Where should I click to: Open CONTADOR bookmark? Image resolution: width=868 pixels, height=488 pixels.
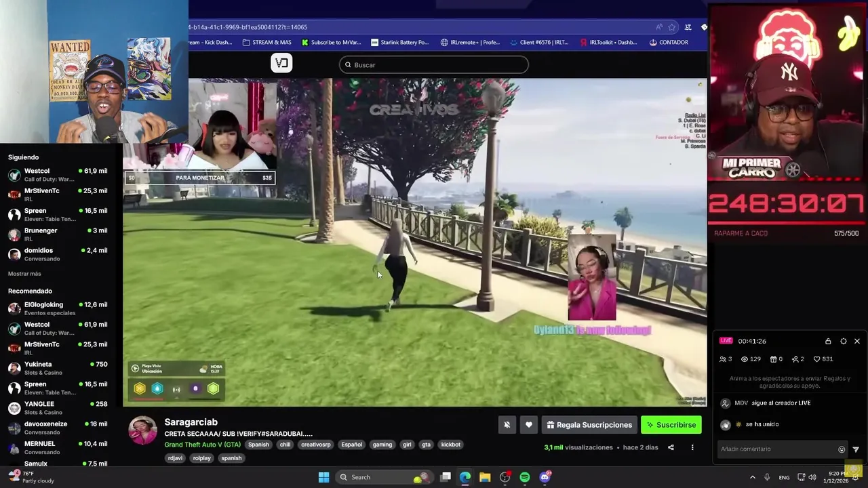[669, 42]
